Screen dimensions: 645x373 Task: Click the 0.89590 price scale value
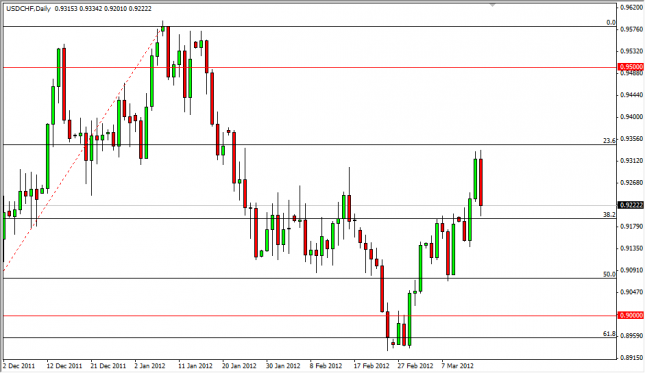point(631,336)
